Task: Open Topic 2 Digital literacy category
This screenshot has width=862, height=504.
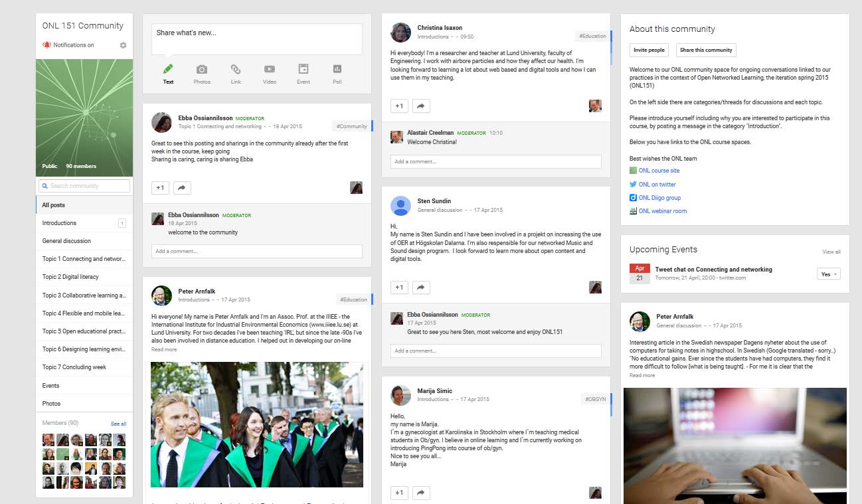Action: pos(84,277)
